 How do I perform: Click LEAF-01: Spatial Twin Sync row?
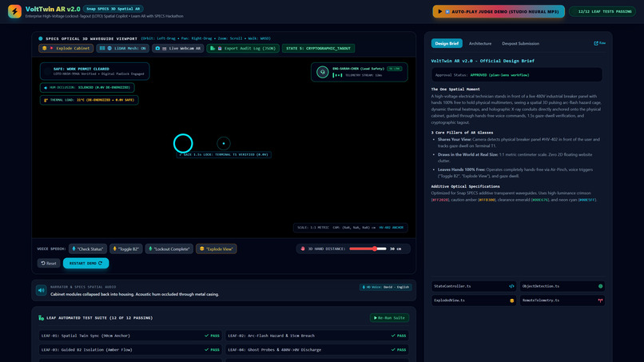point(130,336)
